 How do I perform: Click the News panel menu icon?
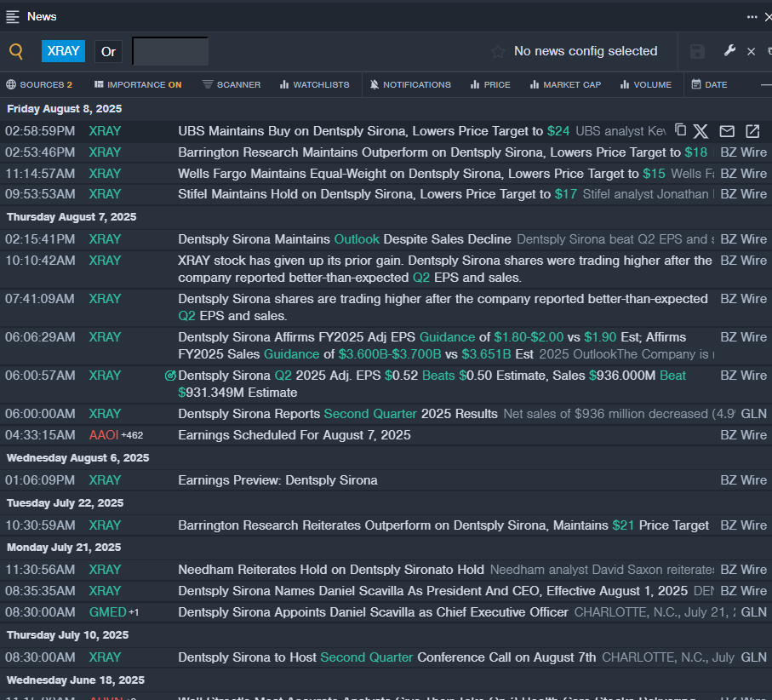(x=12, y=17)
